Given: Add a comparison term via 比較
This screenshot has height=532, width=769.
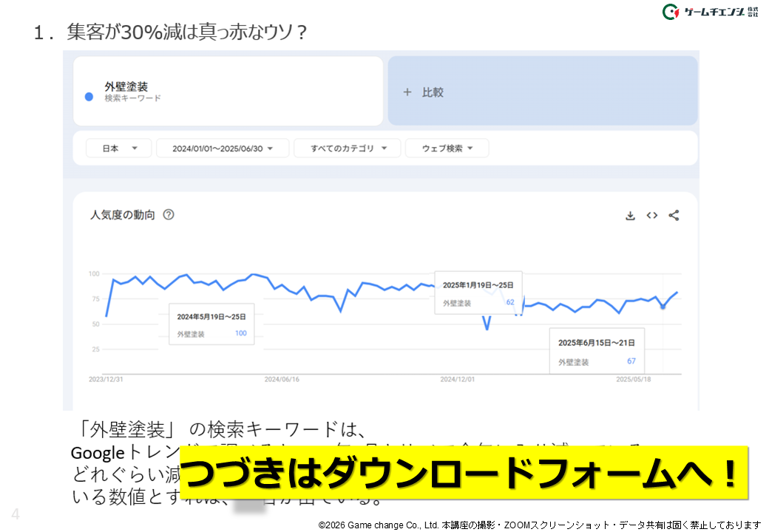Looking at the screenshot, I should (x=543, y=91).
